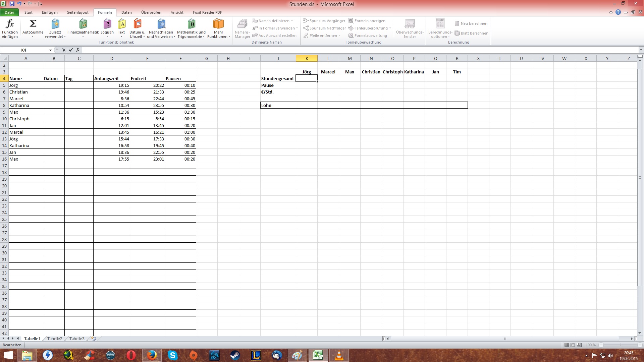Click the AutoSumme sigma icon
This screenshot has width=644, height=362.
[33, 24]
